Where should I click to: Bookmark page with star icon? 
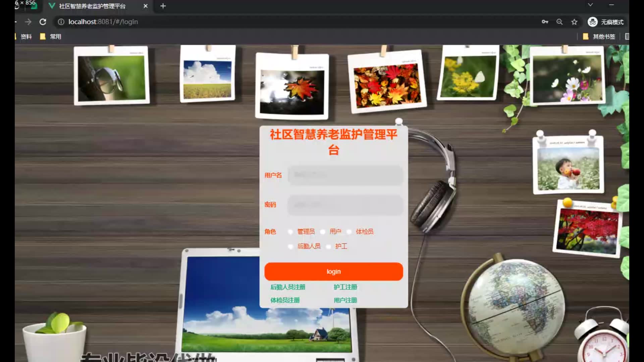[x=574, y=22]
